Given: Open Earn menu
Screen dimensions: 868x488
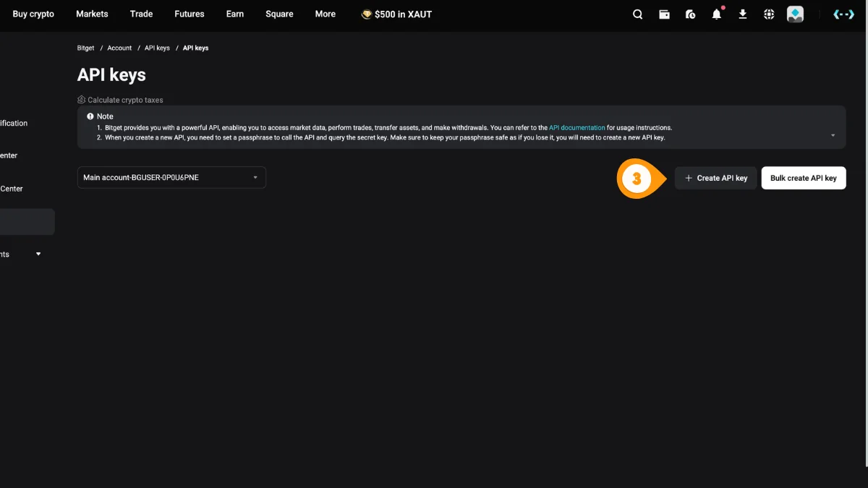Looking at the screenshot, I should [x=235, y=14].
